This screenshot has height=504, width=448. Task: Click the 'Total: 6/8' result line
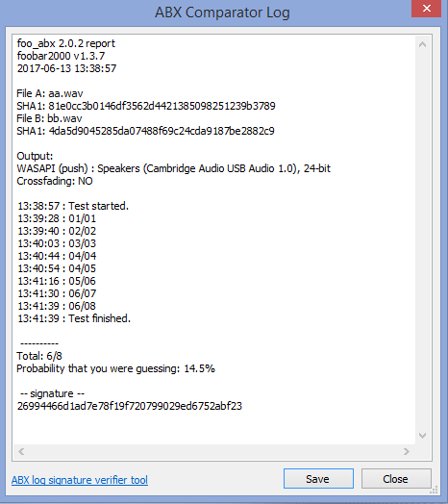tap(39, 356)
